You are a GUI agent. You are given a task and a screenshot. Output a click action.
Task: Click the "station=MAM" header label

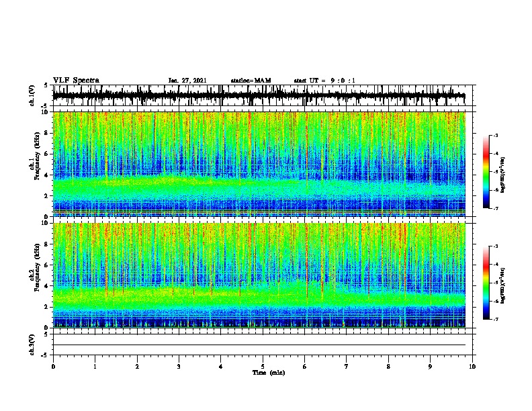(x=251, y=81)
